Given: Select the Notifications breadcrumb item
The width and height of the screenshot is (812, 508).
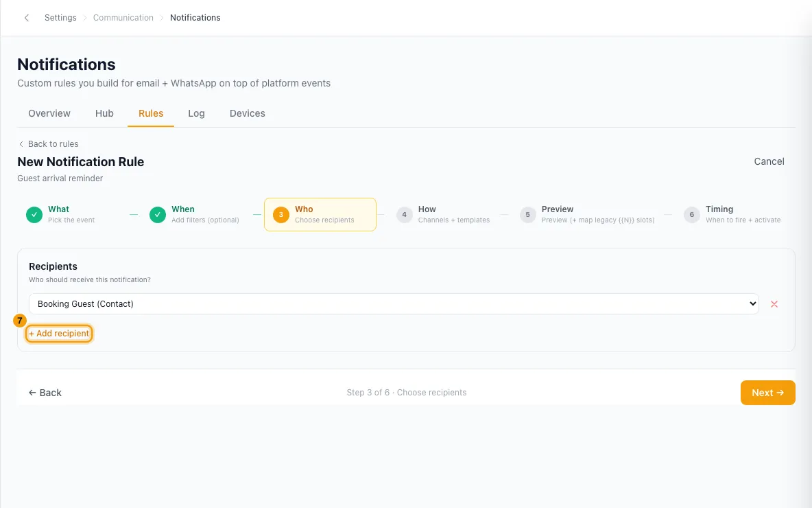Looking at the screenshot, I should (195, 18).
